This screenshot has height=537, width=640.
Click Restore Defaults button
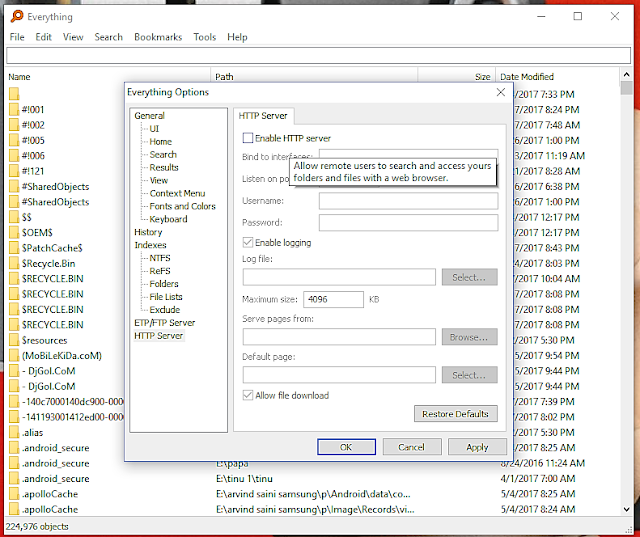click(x=456, y=413)
